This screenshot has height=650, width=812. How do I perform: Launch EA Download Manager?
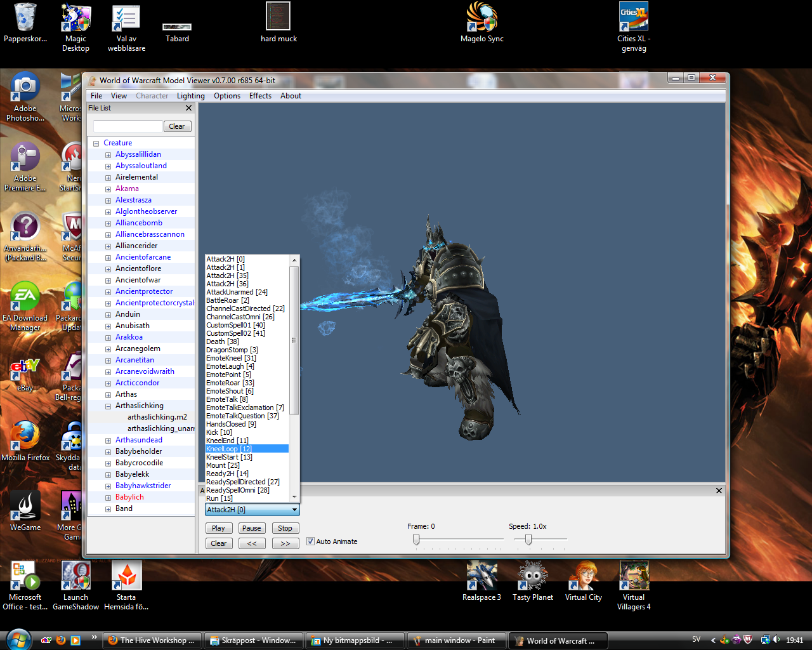coord(25,306)
